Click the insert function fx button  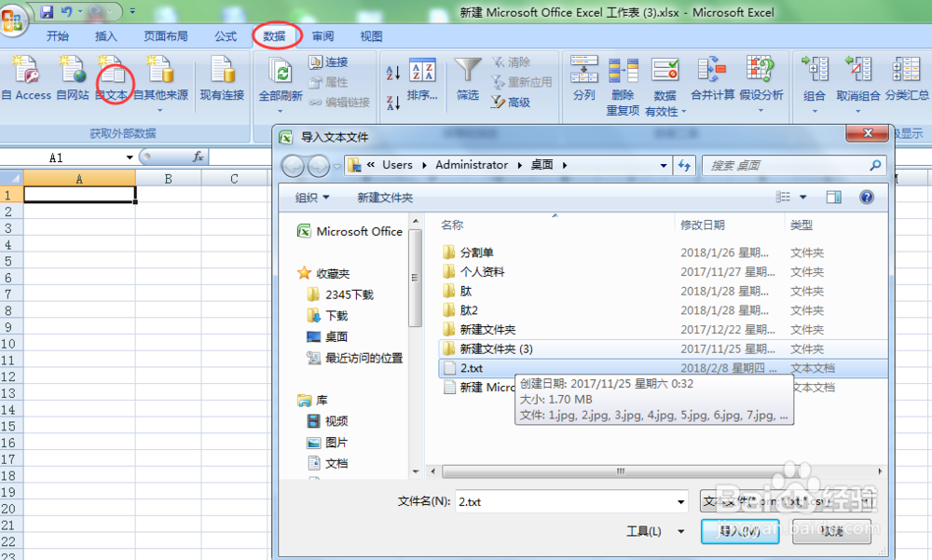coord(198,157)
